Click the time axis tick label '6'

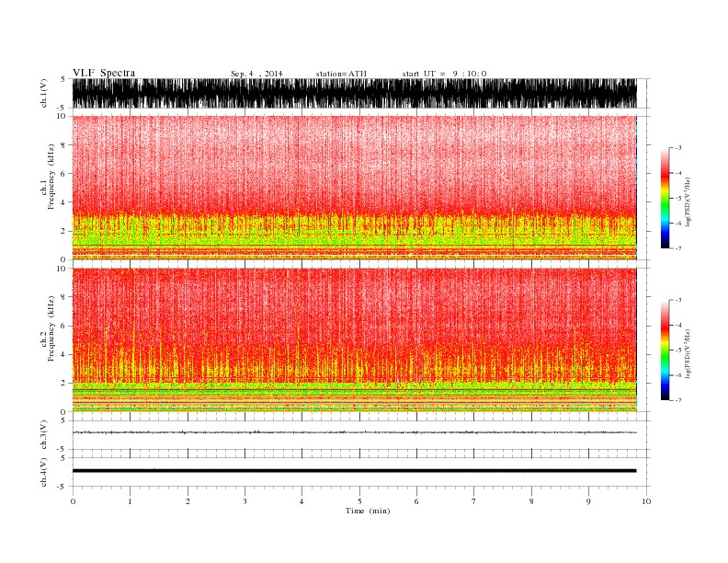pos(416,501)
